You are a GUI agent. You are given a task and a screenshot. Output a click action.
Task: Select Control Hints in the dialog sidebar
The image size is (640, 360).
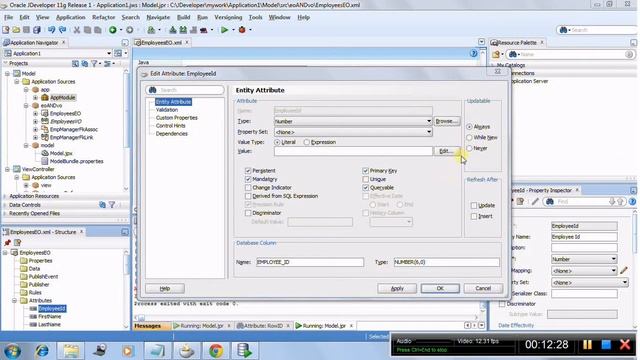pos(170,126)
